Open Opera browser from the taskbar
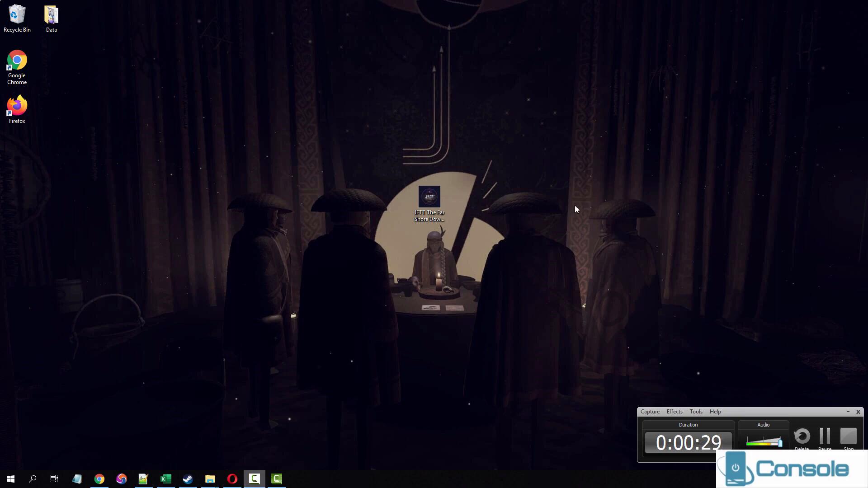This screenshot has width=868, height=488. click(x=232, y=479)
